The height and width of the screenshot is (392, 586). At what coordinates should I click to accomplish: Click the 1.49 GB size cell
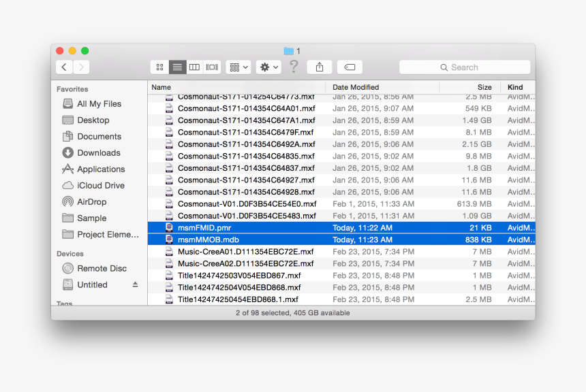point(476,120)
